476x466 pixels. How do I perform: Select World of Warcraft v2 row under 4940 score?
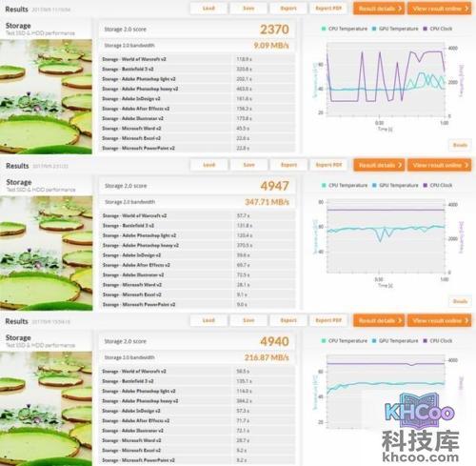[197, 371]
